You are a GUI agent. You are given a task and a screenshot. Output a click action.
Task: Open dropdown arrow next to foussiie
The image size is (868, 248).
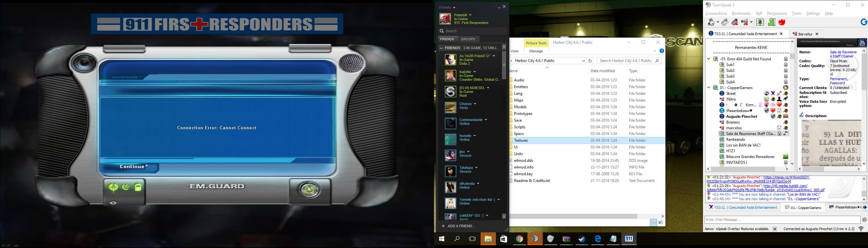pos(475,136)
